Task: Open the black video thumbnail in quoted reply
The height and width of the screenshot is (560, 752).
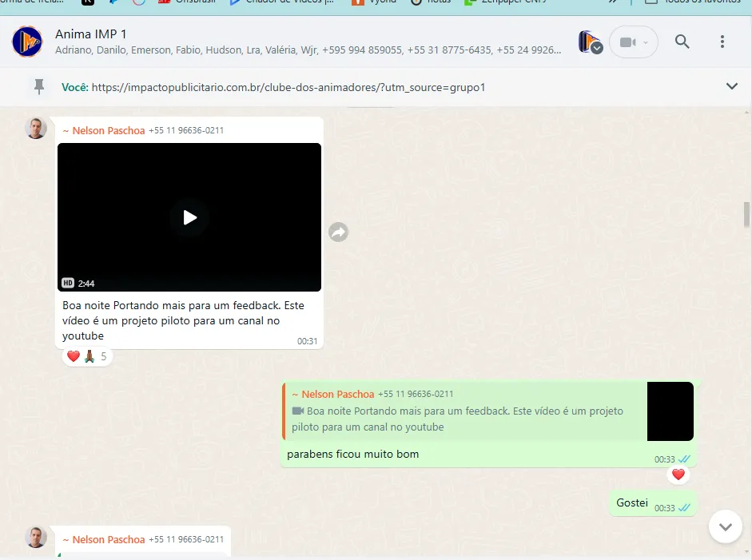Action: 670,411
